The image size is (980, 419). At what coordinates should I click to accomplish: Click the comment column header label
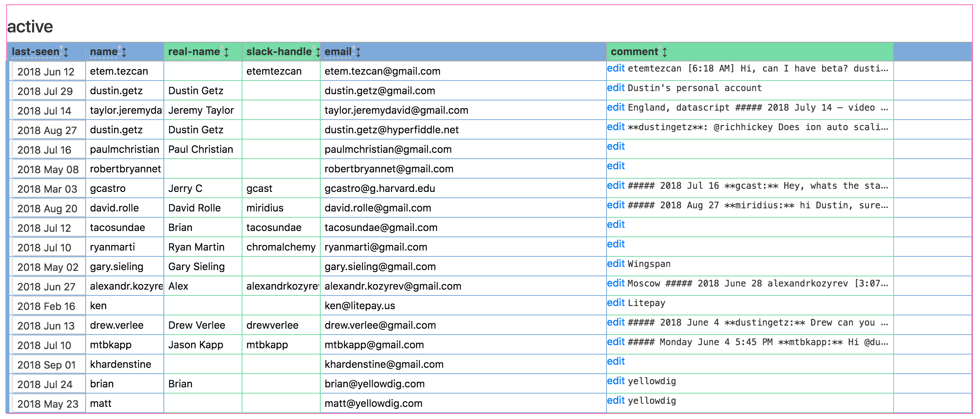coord(634,52)
